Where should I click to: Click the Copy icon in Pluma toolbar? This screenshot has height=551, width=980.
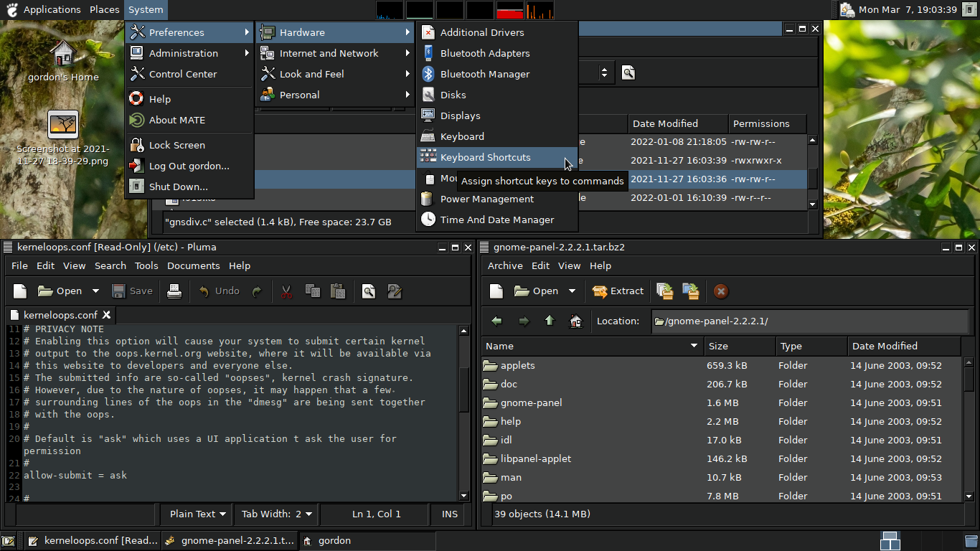[x=312, y=291]
